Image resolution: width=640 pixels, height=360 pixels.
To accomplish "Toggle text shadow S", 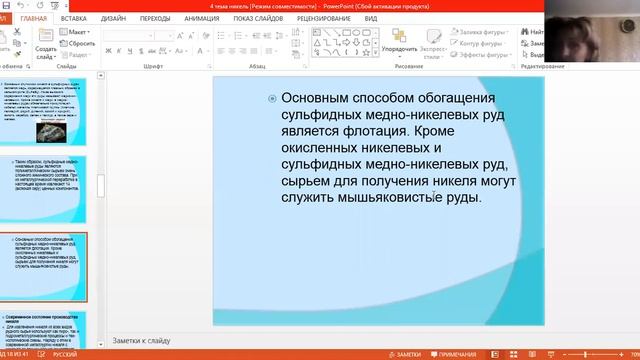I will point(141,51).
